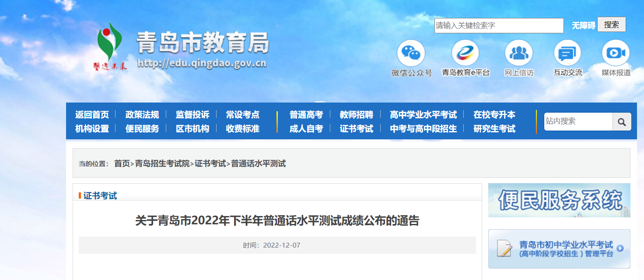Click 证书考试 in the breadcrumb
Viewport: 644px width, 280px height.
point(210,163)
